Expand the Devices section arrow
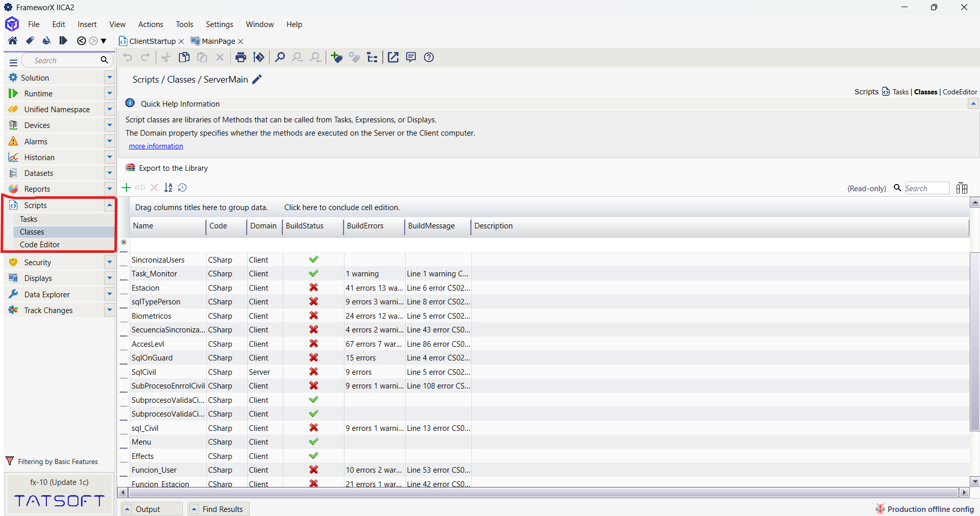This screenshot has width=980, height=516. point(109,125)
